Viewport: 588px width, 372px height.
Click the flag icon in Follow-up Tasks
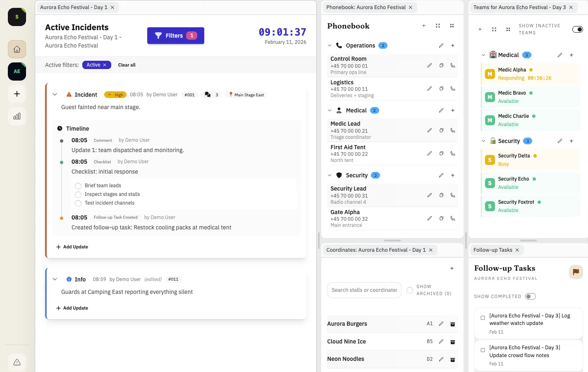(576, 272)
